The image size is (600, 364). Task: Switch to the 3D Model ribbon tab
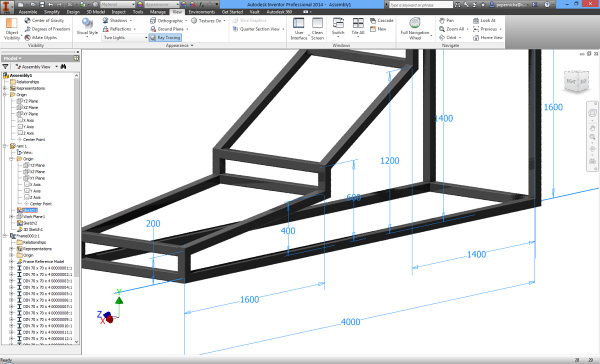point(96,12)
